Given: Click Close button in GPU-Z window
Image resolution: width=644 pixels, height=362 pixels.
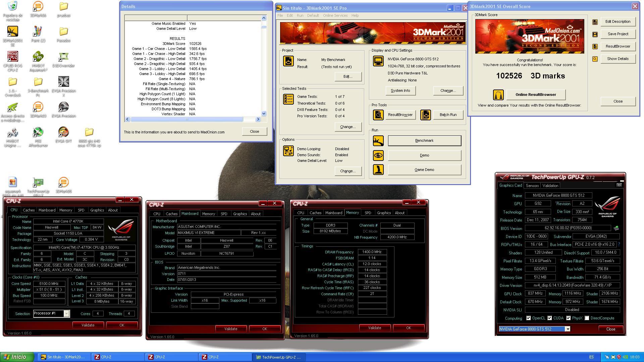Looking at the screenshot, I should (610, 329).
